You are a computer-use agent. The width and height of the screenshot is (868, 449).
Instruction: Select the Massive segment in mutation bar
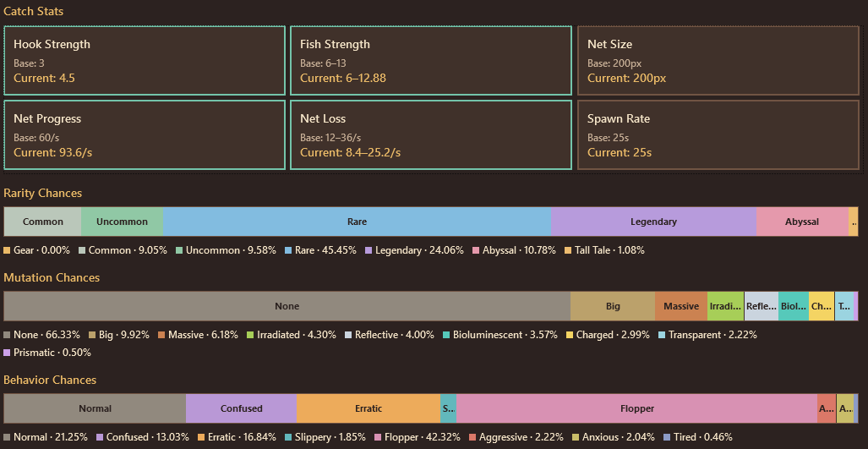681,306
